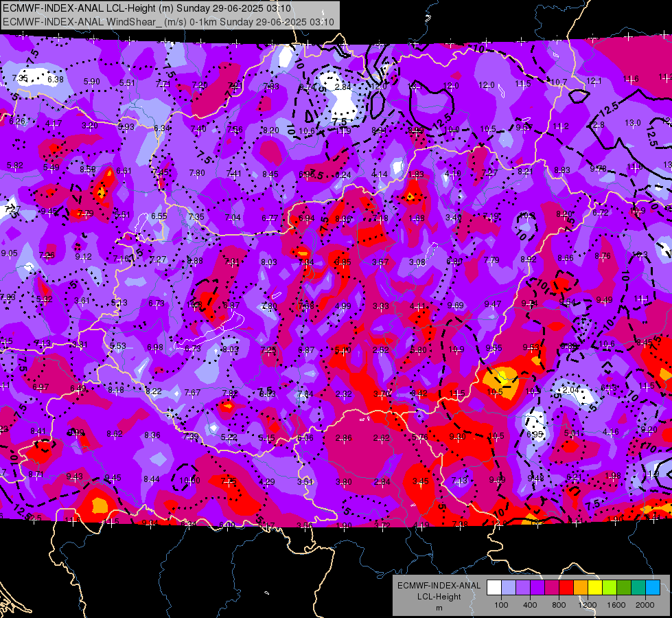Click the grid value '2.04' in white patch
Viewport: 672px width, 618px height.
(571, 389)
